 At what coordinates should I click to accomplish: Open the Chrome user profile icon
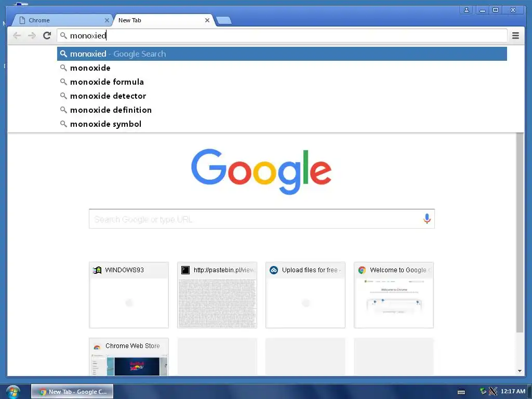467,10
